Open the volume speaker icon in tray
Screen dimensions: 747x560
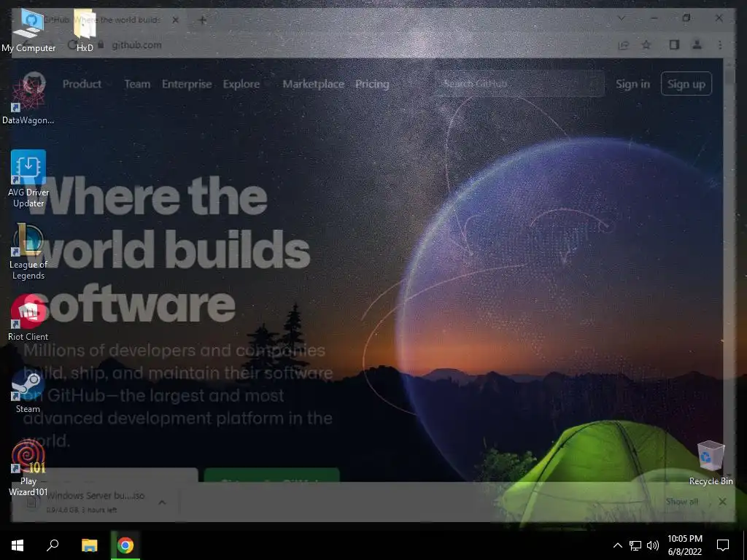(x=653, y=545)
